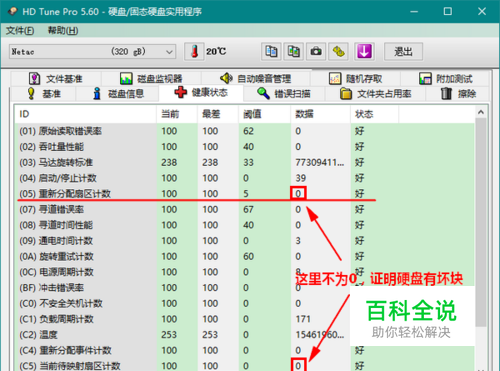Select the (02) 吞吐量性能 row

(245, 147)
